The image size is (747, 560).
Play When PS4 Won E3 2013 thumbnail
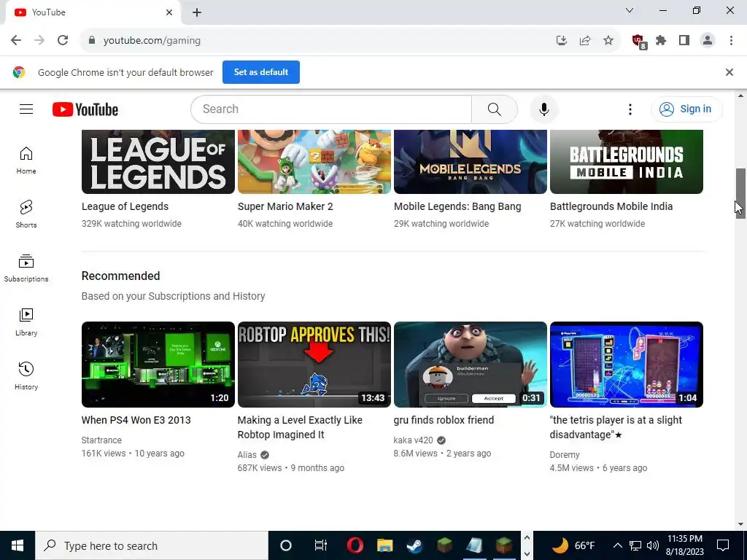click(158, 365)
